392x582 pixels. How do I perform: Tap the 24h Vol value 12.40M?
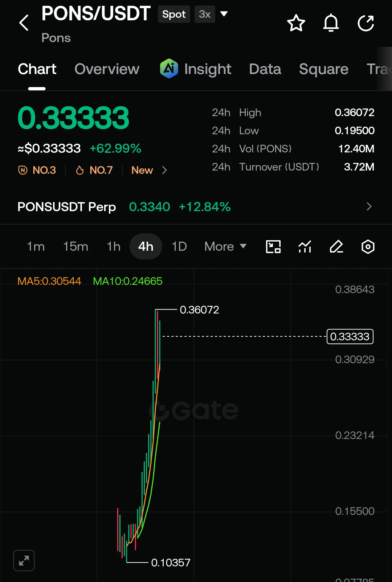356,149
